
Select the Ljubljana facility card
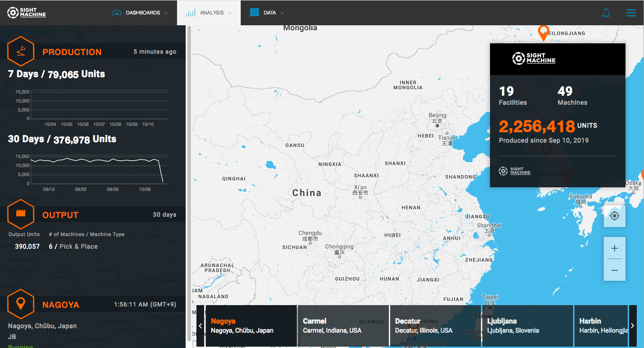pyautogui.click(x=528, y=326)
